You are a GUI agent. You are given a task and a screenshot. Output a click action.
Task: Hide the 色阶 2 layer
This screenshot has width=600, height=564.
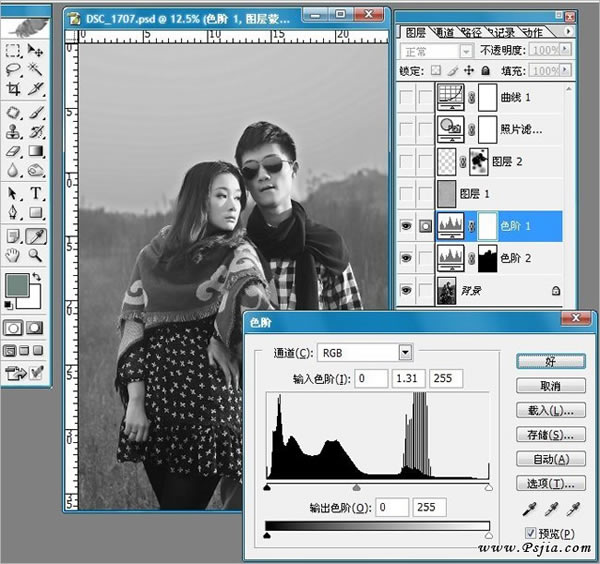click(x=405, y=258)
